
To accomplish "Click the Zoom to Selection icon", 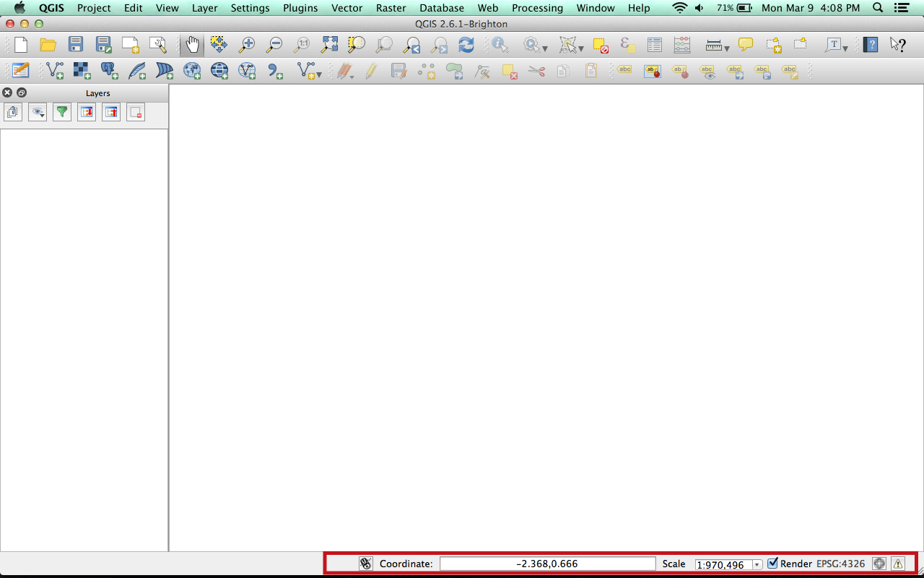I will pos(357,45).
